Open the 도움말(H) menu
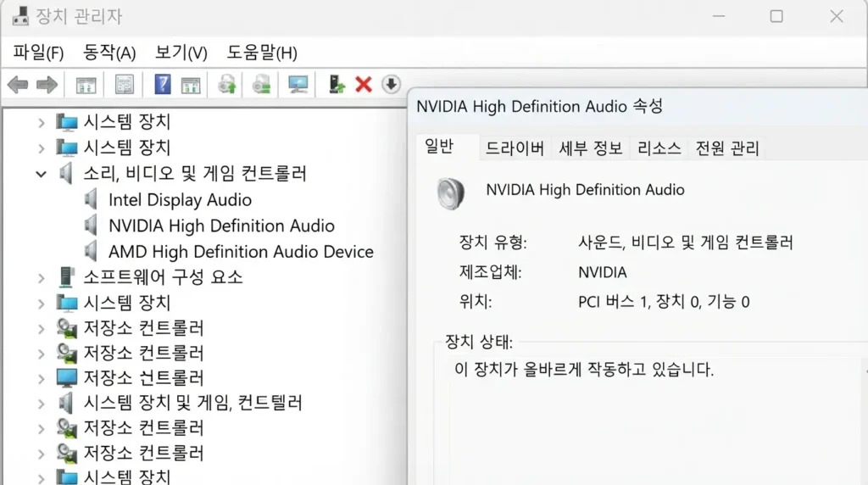 point(262,53)
